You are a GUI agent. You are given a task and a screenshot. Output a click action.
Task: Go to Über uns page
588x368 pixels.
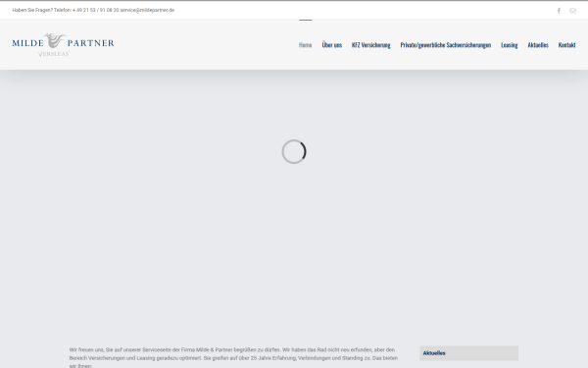(332, 45)
